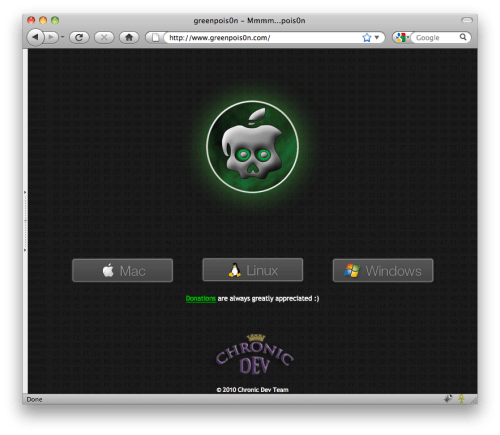Download the Windows version

coord(383,271)
